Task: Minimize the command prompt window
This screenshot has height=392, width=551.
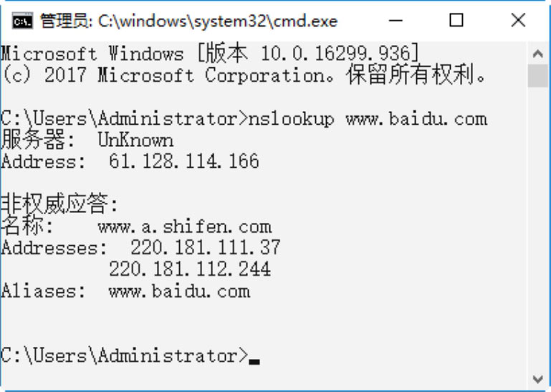Action: [x=396, y=21]
